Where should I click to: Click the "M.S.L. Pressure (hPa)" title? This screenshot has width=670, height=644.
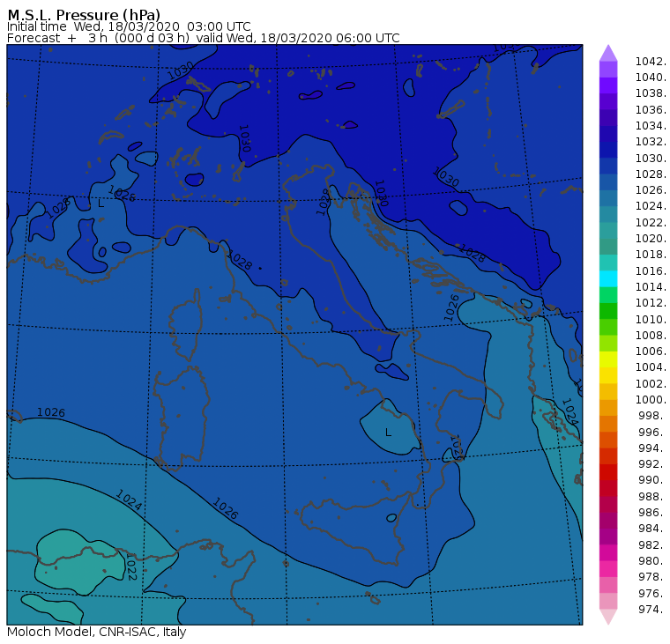click(x=84, y=15)
